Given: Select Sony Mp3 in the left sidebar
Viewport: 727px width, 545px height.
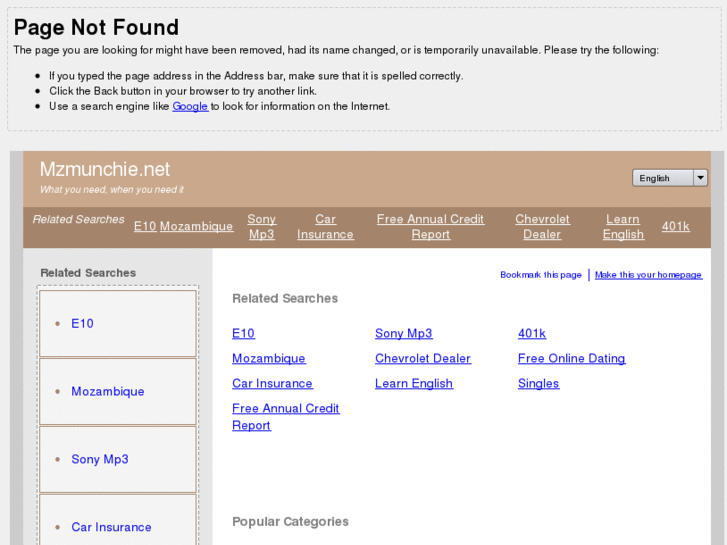Looking at the screenshot, I should pos(99,459).
